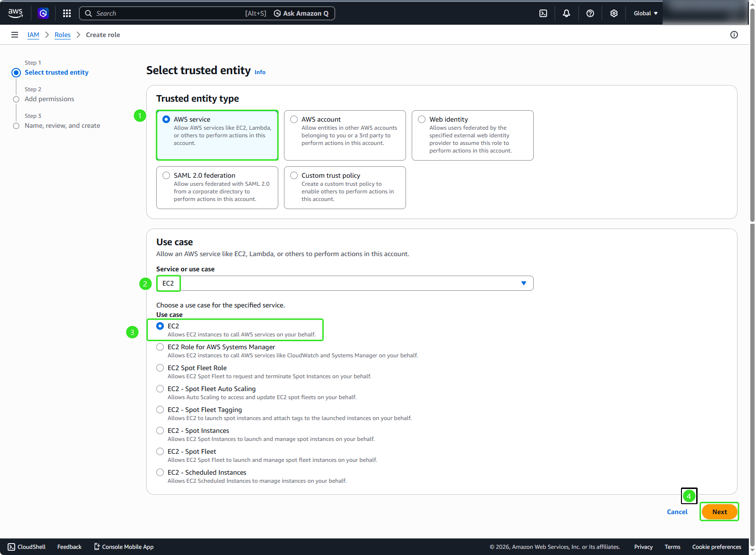
Task: Click the Step 1 Select trusted entity step
Action: 57,72
